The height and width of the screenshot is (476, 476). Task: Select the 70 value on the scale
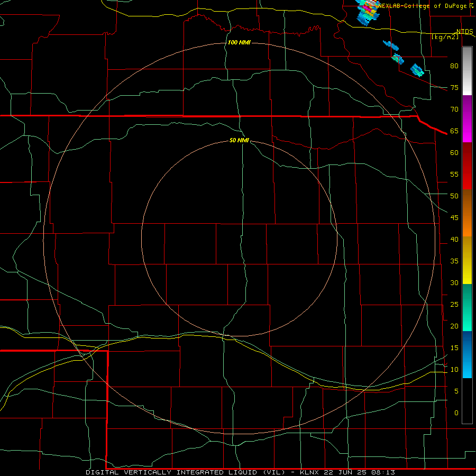(454, 109)
